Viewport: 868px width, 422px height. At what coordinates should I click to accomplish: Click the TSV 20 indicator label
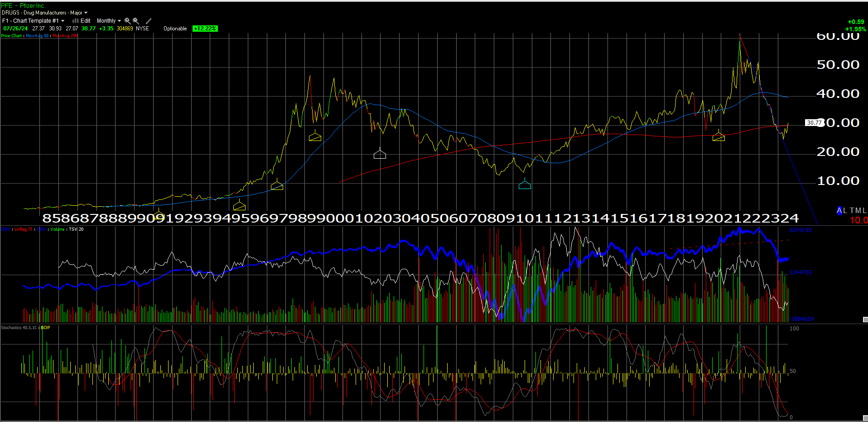[76, 229]
